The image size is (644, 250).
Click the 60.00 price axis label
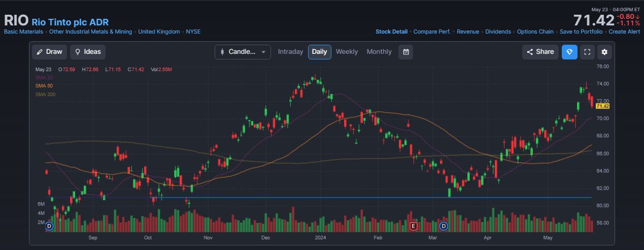pos(603,206)
